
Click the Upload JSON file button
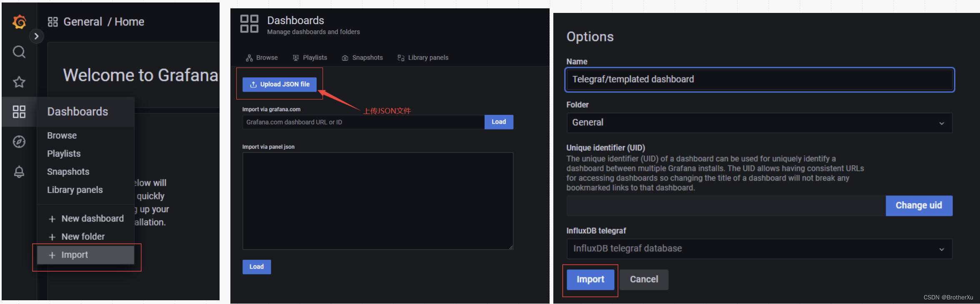click(x=280, y=85)
